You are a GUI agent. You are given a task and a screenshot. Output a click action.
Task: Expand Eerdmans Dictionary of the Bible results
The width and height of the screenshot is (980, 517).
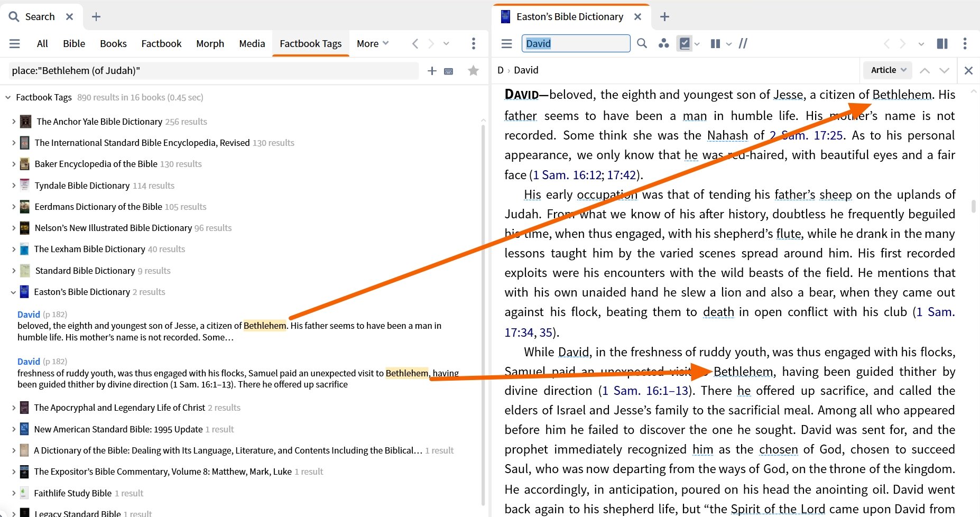[13, 207]
